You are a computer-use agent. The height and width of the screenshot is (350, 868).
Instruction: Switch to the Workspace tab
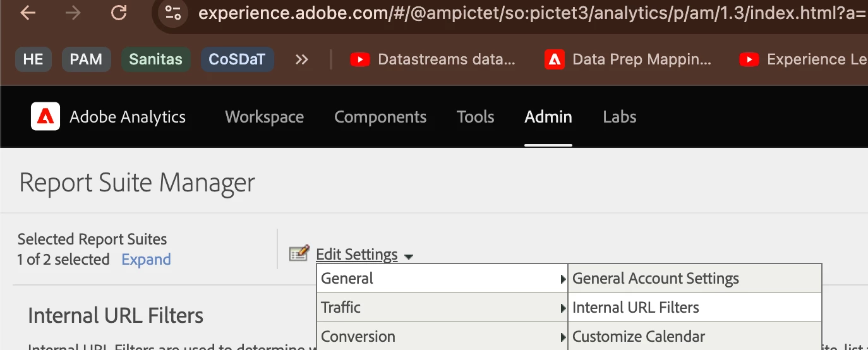point(264,117)
